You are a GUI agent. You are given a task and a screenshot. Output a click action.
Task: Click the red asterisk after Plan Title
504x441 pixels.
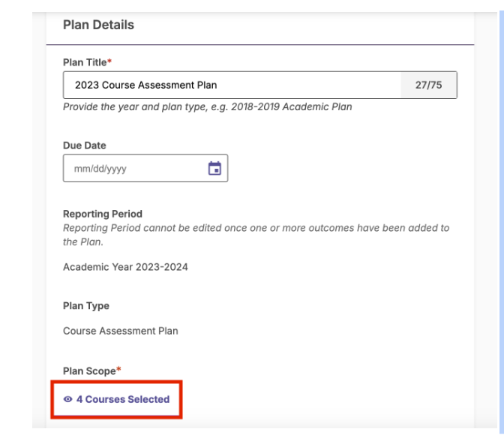coord(109,61)
